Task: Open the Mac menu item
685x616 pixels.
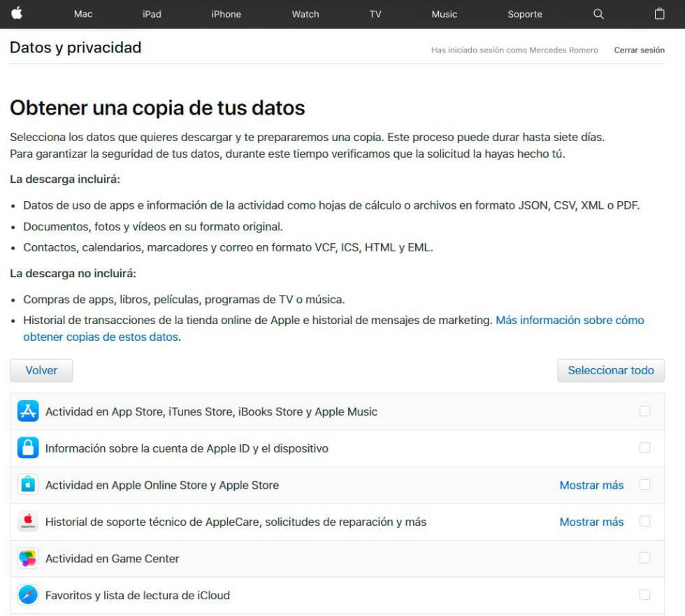Action: (x=83, y=14)
